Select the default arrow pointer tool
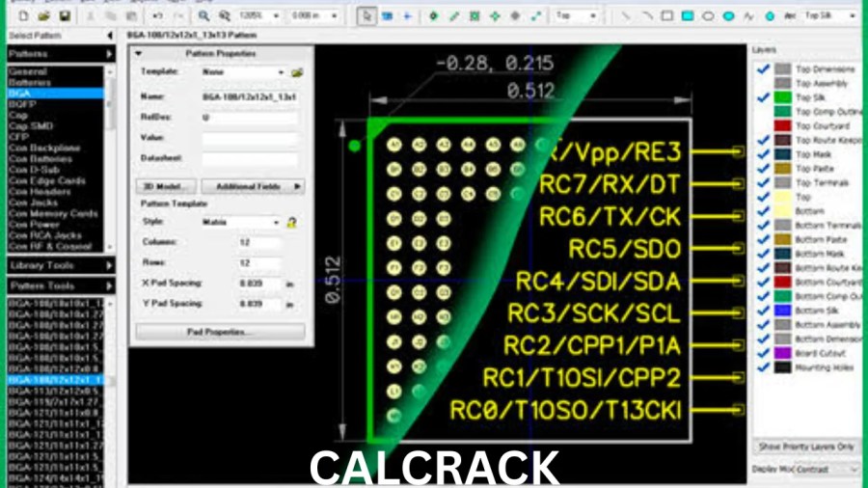Screen dimensions: 868x488 click(x=366, y=16)
